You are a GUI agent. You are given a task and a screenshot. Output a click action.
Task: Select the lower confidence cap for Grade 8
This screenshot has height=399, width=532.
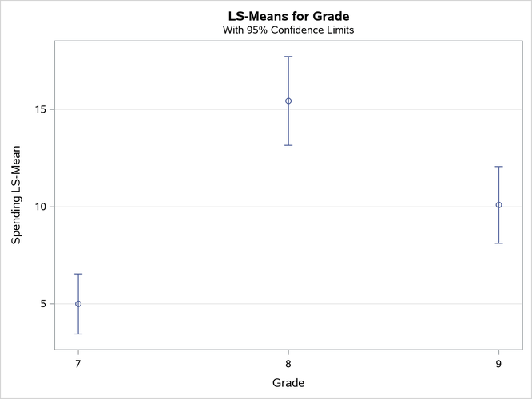[x=288, y=145]
